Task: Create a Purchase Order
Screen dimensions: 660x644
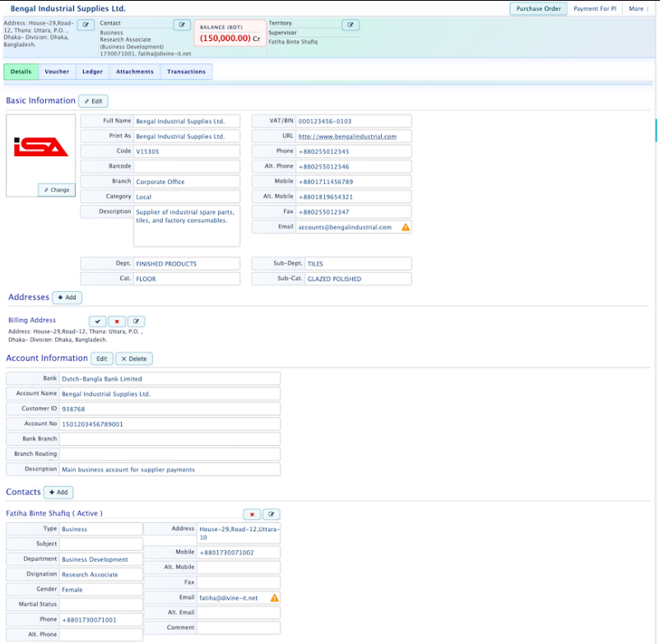Action: click(x=538, y=8)
